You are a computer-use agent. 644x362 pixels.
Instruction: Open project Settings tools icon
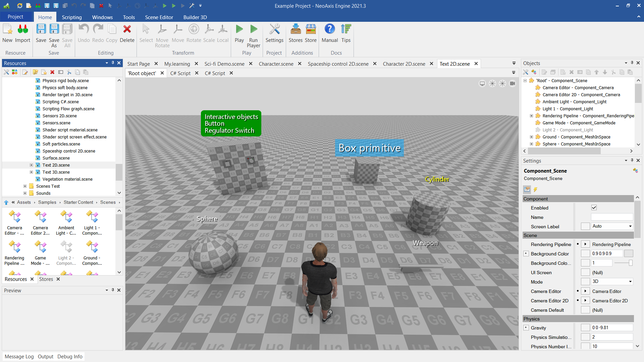tap(274, 29)
